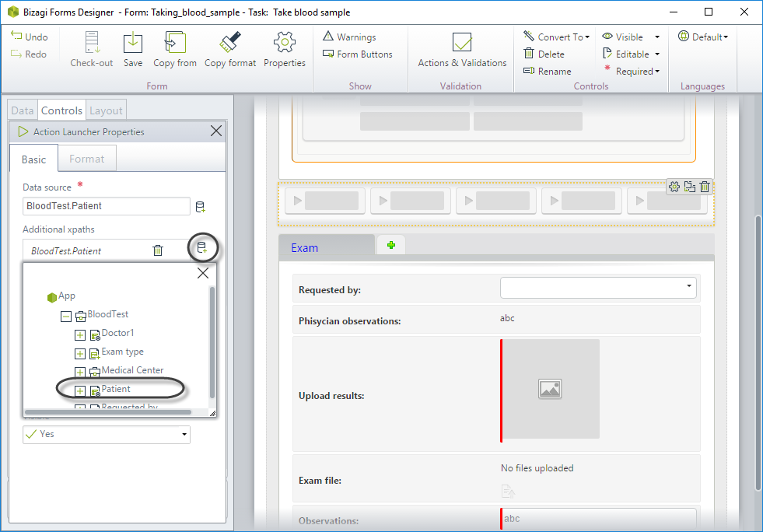The image size is (763, 532).
Task: Open the Visible dropdown arrow
Action: click(x=657, y=37)
